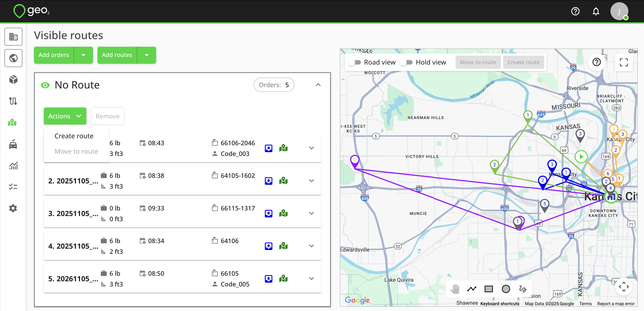Viewport: 644px width, 311px height.
Task: Choose Create route from Actions menu
Action: [x=74, y=136]
